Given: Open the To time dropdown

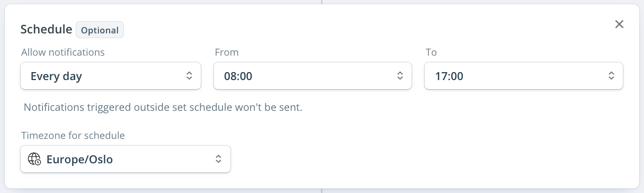Looking at the screenshot, I should pos(524,76).
